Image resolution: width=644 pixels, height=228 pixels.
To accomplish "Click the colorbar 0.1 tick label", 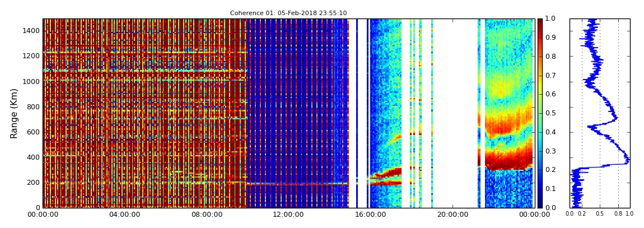I will click(x=549, y=189).
